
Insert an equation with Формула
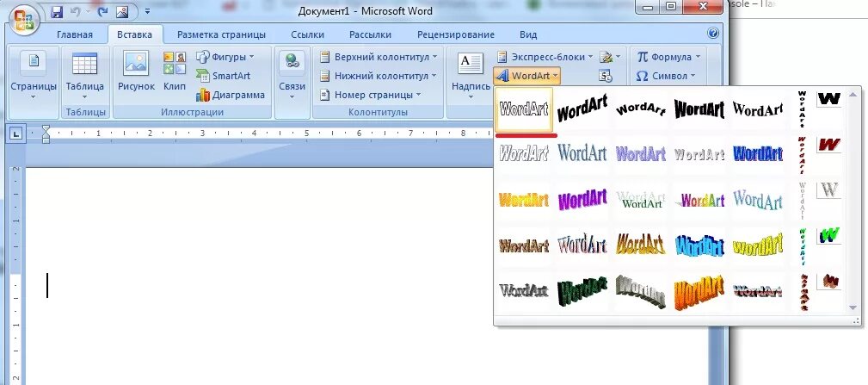[x=668, y=57]
